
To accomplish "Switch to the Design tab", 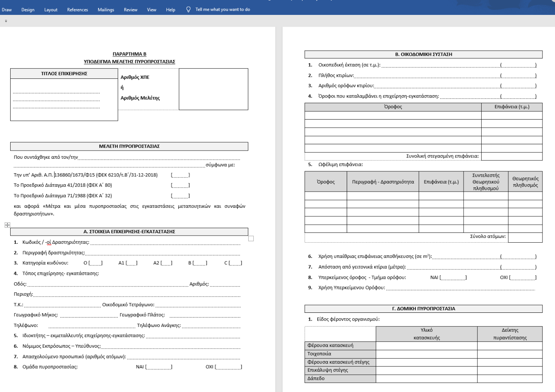I will point(28,10).
